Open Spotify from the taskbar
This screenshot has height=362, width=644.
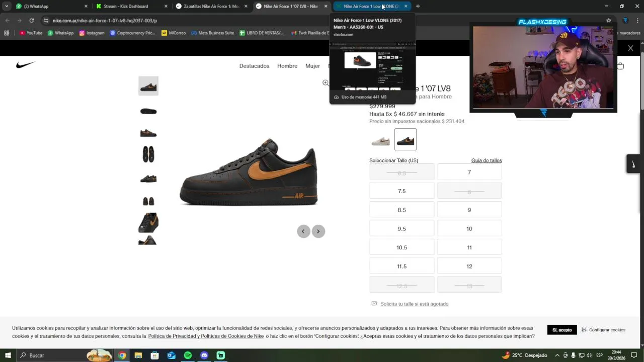tap(188, 355)
